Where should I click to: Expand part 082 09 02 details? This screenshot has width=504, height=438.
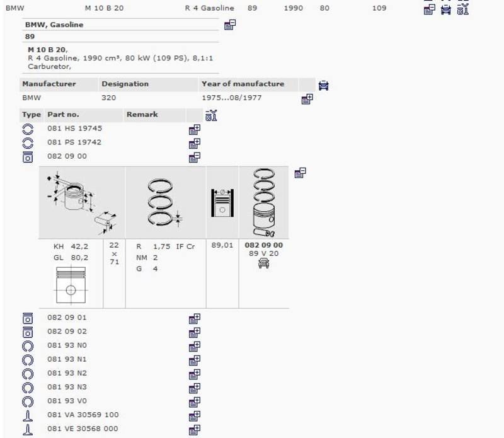(x=195, y=333)
